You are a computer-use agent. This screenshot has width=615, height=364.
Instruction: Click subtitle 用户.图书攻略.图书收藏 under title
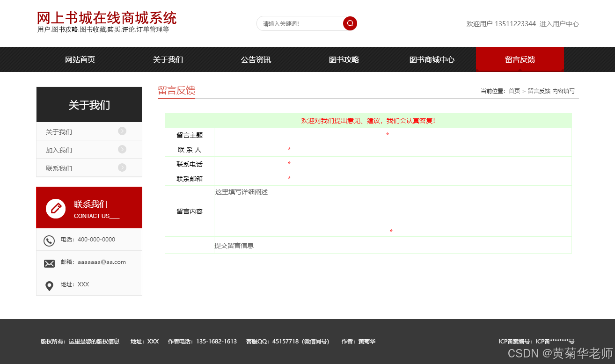point(103,29)
